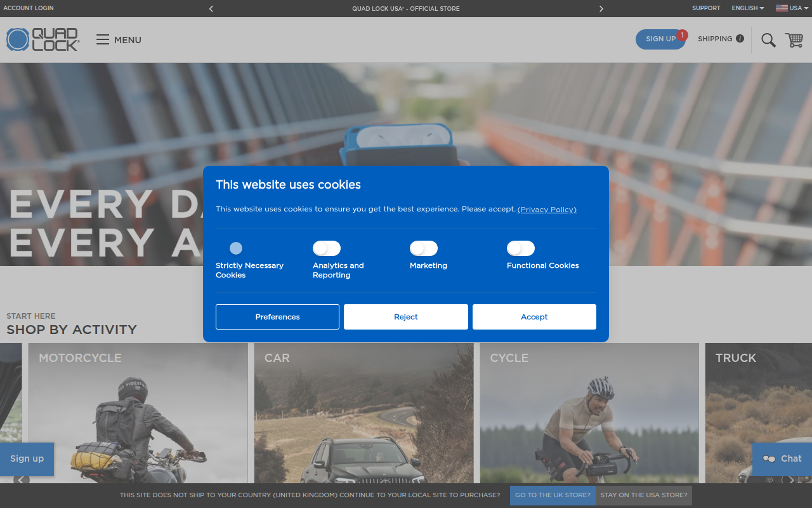The height and width of the screenshot is (508, 812).
Task: Click the blue SIGN UP header button
Action: [x=660, y=39]
